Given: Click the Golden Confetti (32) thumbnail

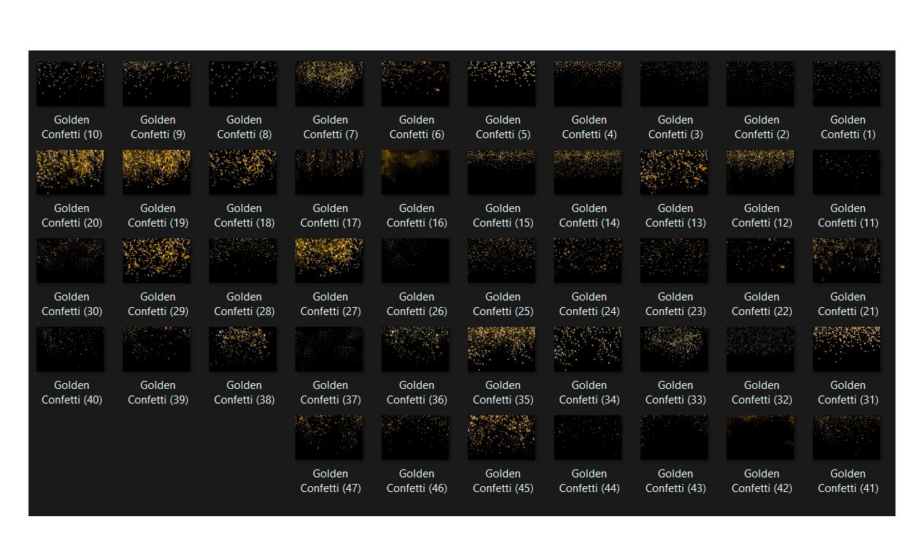Looking at the screenshot, I should 760,349.
